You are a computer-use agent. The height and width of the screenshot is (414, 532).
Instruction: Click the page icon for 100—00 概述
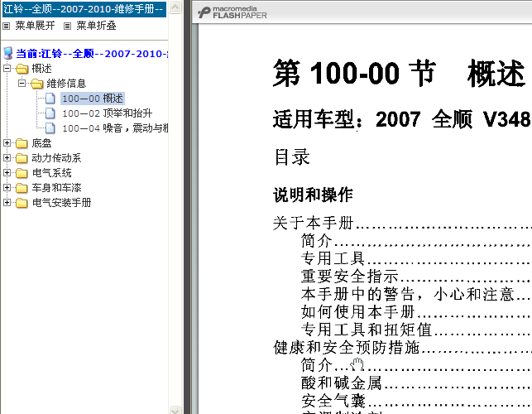point(50,99)
